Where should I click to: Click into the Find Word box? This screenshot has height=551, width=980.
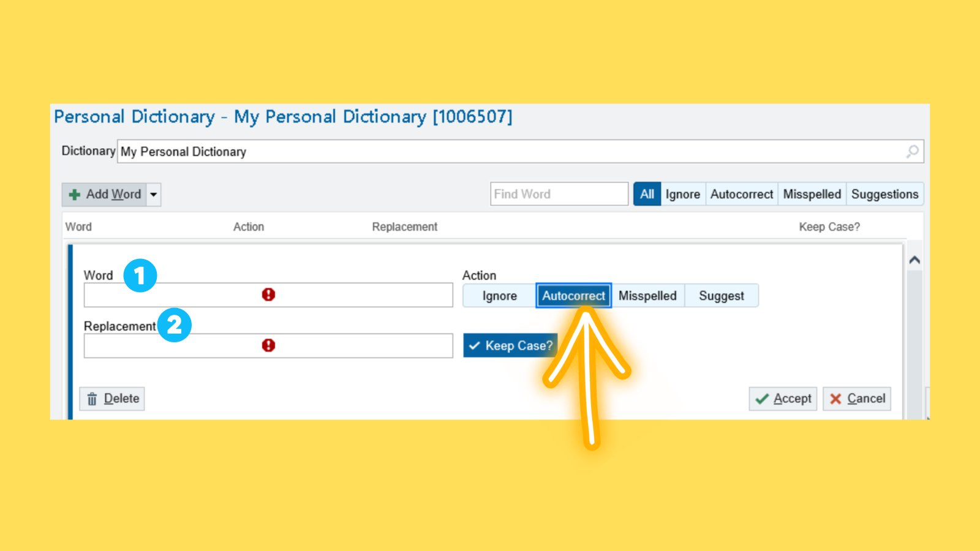tap(559, 194)
